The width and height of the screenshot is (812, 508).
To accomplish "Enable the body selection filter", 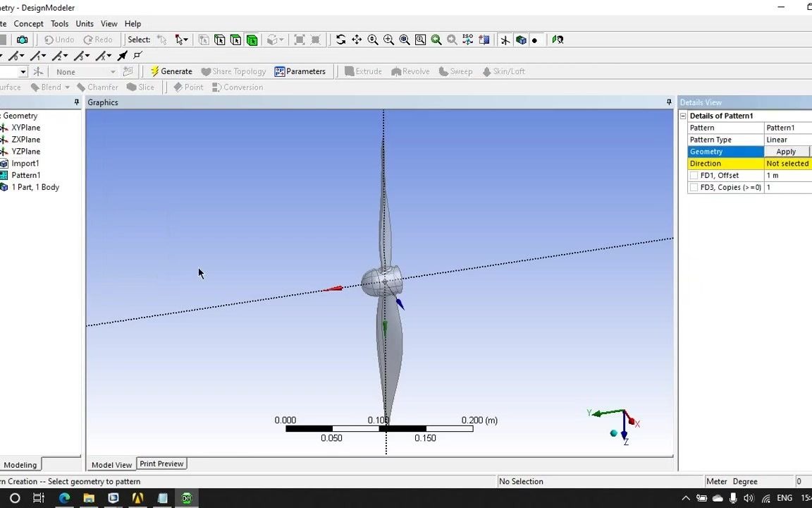I will point(252,40).
